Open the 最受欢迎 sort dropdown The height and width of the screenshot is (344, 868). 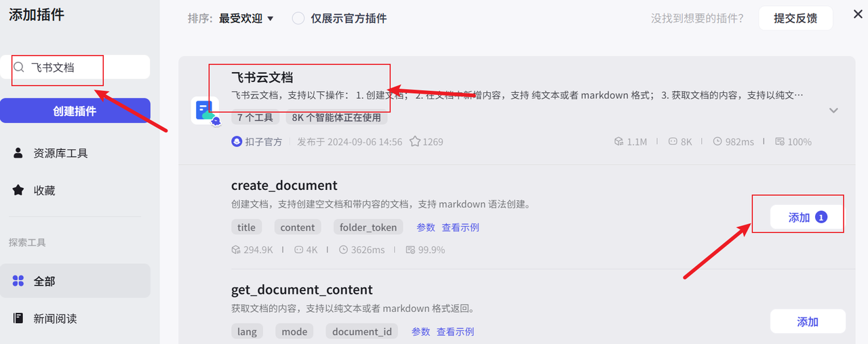tap(246, 18)
